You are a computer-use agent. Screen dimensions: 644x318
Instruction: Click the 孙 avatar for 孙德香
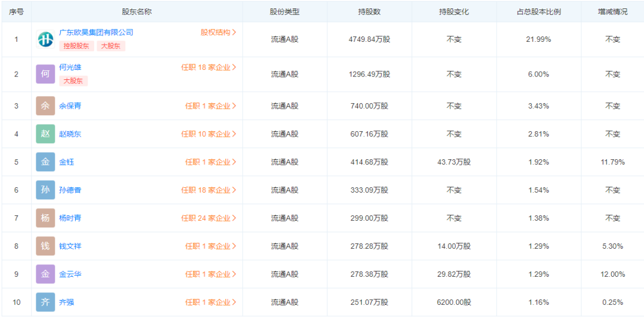tap(45, 190)
